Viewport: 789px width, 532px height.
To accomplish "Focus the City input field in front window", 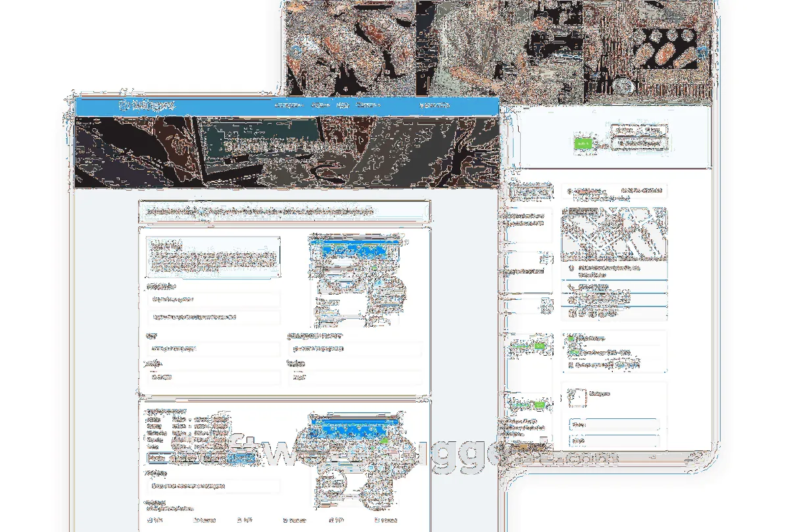I will (x=213, y=349).
